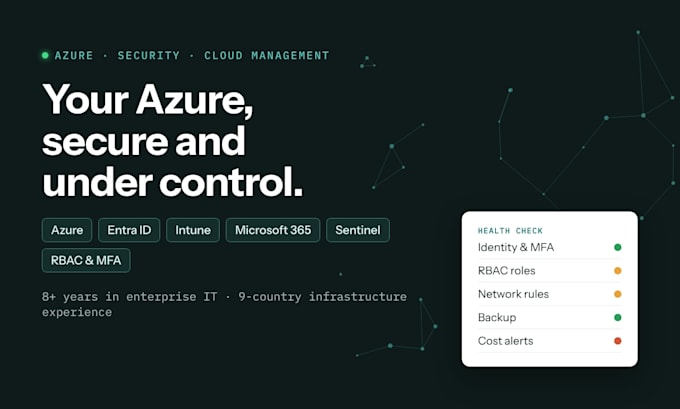Click the green status dot beside AZURE
The width and height of the screenshot is (680, 409).
[x=45, y=55]
